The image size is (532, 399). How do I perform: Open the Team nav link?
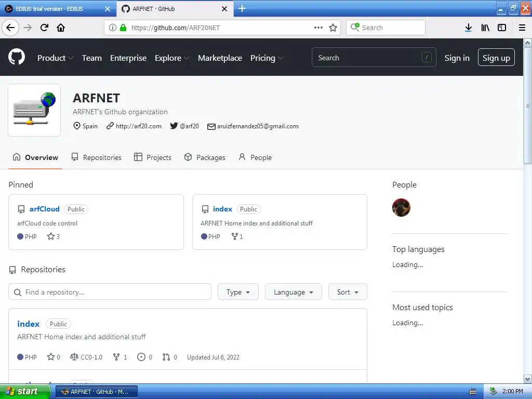pyautogui.click(x=92, y=58)
